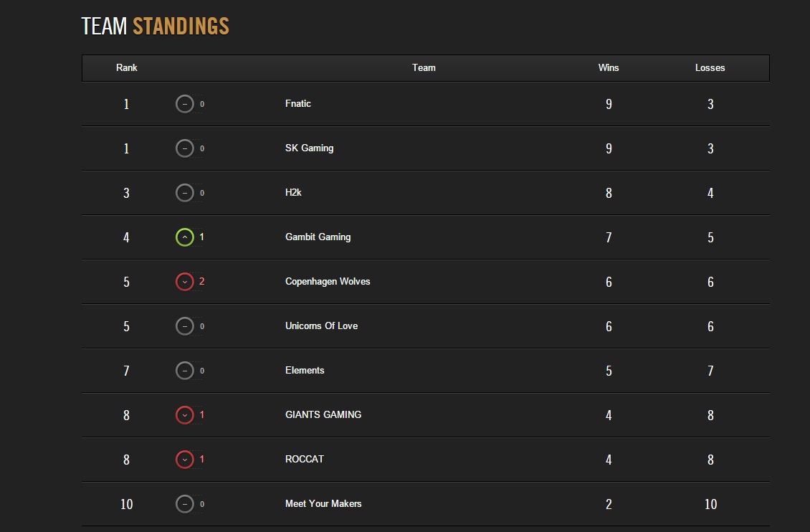Viewport: 810px width, 532px height.
Task: Click the green up-arrow icon for Gambit Gaming
Action: [184, 237]
